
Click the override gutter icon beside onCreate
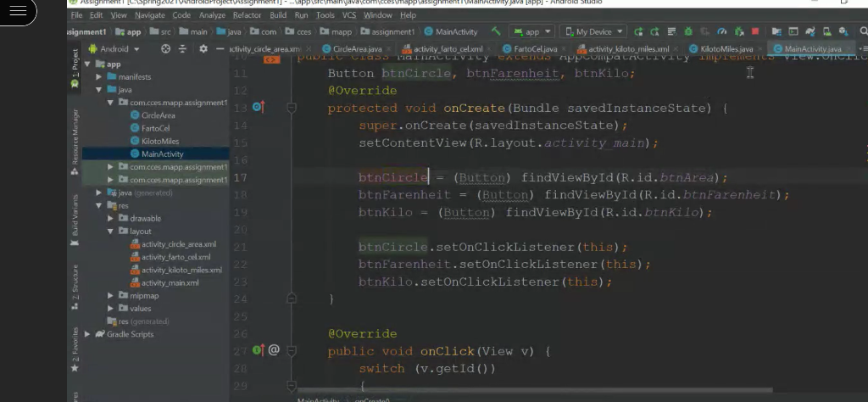(257, 108)
